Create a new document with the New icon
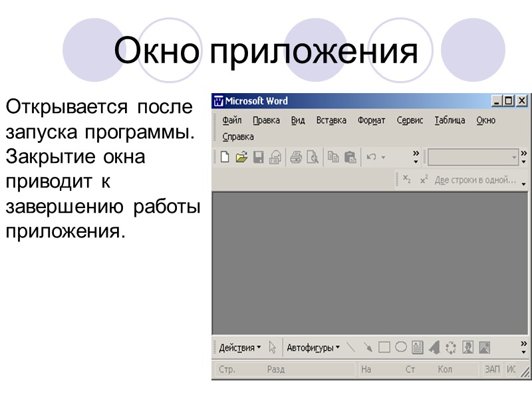 [x=224, y=156]
